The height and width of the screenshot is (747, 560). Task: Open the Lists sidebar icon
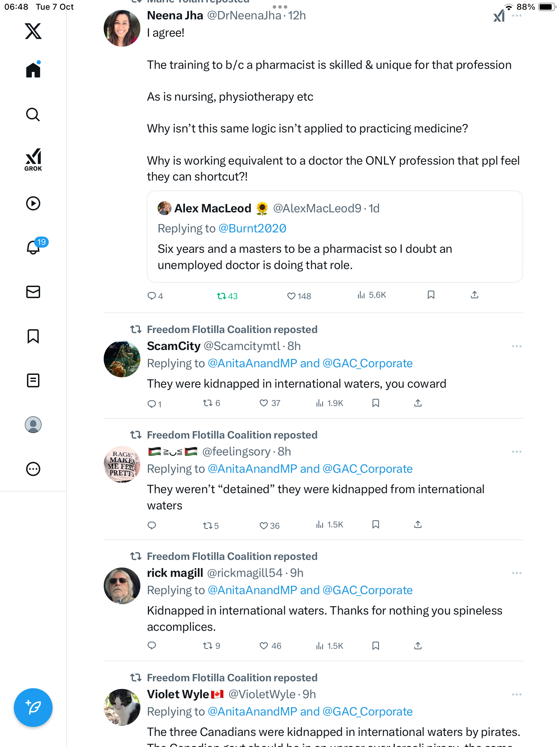pyautogui.click(x=33, y=380)
